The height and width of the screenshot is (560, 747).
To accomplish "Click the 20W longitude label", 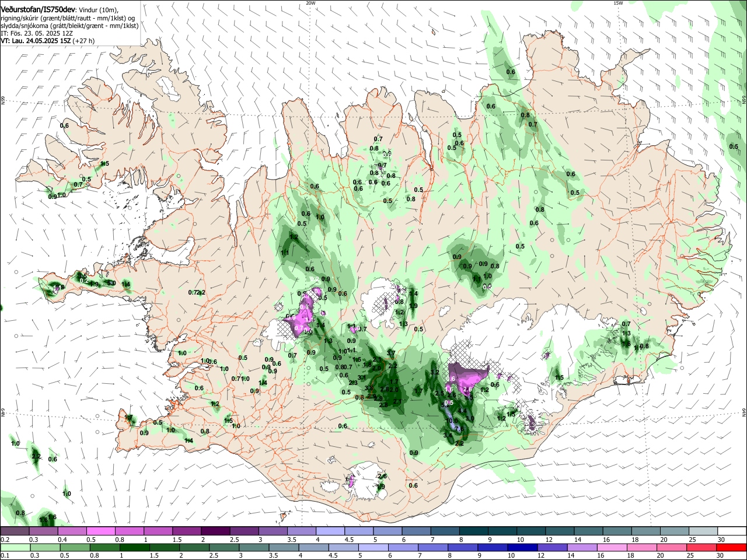I will (x=310, y=3).
